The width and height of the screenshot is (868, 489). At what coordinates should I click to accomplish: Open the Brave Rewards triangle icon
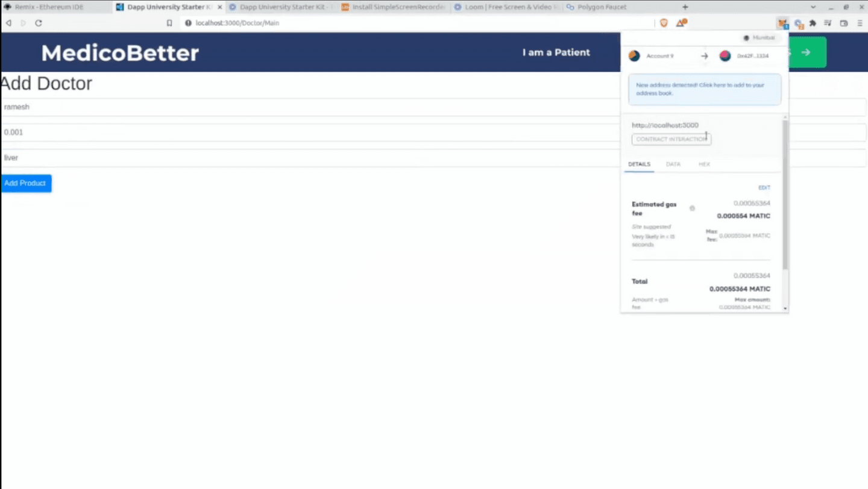click(681, 23)
